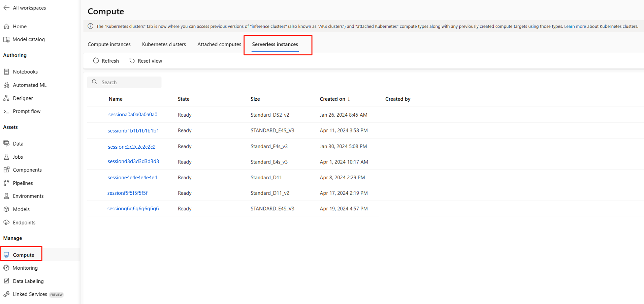Click the Reset view icon
This screenshot has width=644, height=304.
coord(132,61)
